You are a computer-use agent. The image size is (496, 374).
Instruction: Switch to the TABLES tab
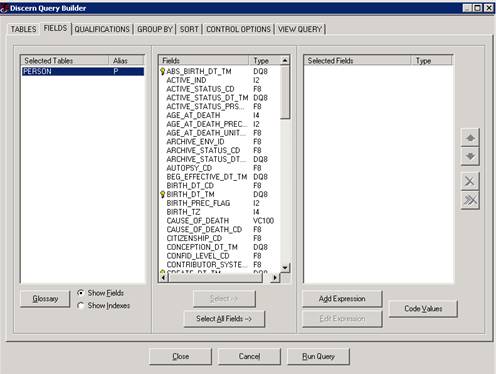coord(23,29)
